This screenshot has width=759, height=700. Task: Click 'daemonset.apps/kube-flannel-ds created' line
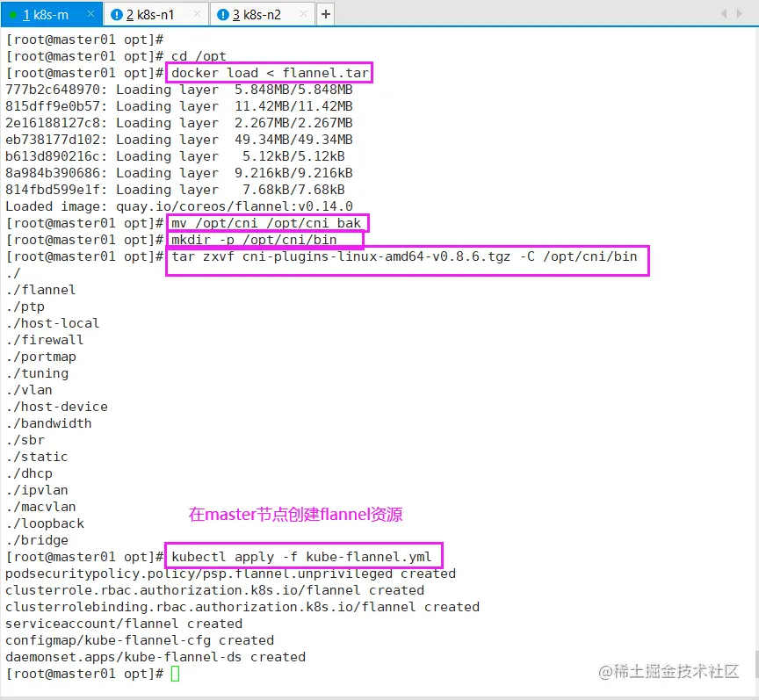(155, 657)
